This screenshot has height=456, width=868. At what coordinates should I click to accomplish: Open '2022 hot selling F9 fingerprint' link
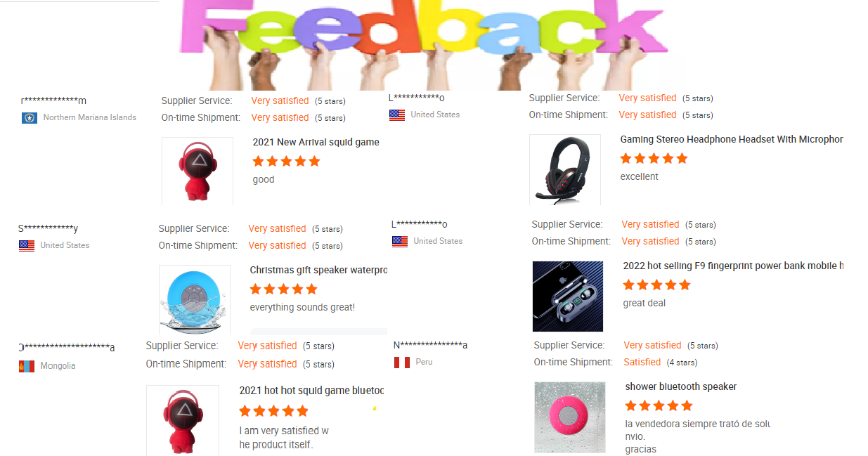coord(733,266)
